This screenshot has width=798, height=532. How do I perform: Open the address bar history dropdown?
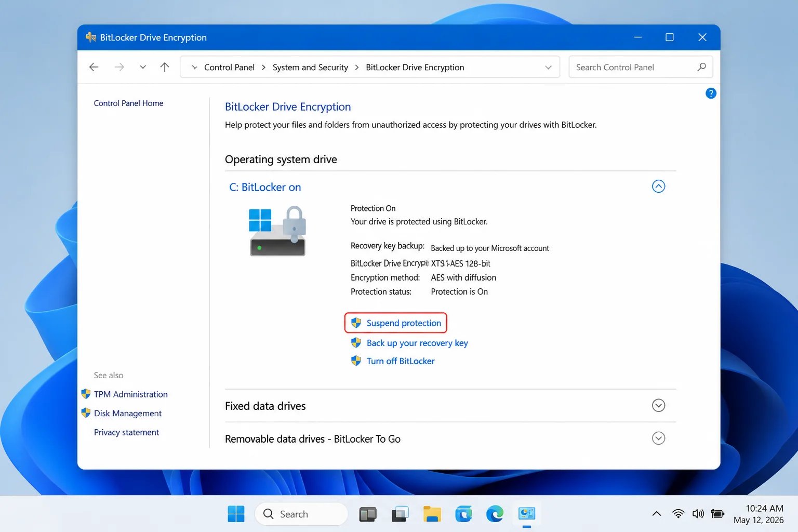click(548, 68)
